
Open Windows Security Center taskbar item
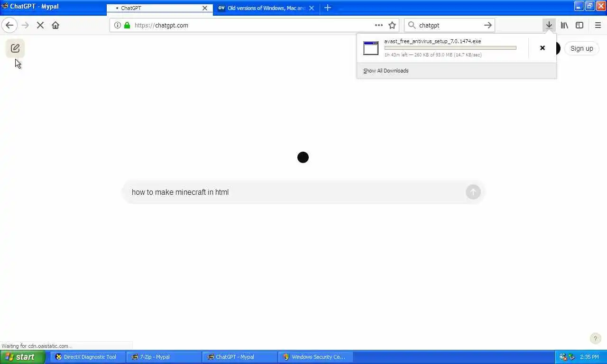coord(316,357)
